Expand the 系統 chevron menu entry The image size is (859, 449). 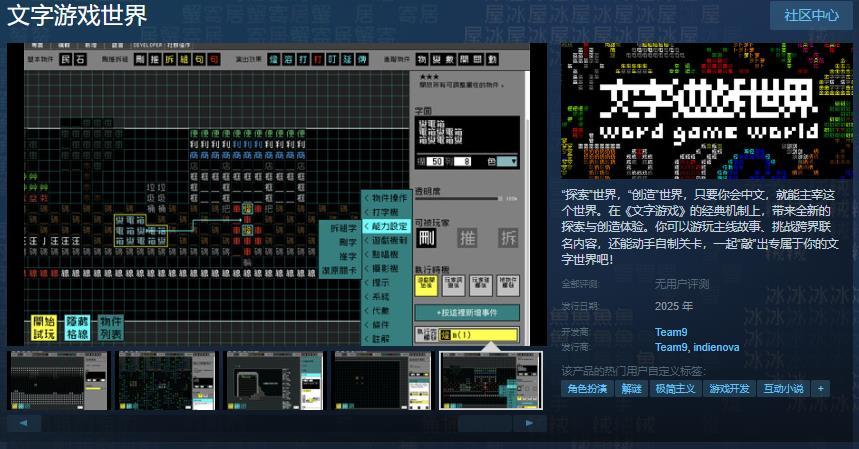click(380, 297)
